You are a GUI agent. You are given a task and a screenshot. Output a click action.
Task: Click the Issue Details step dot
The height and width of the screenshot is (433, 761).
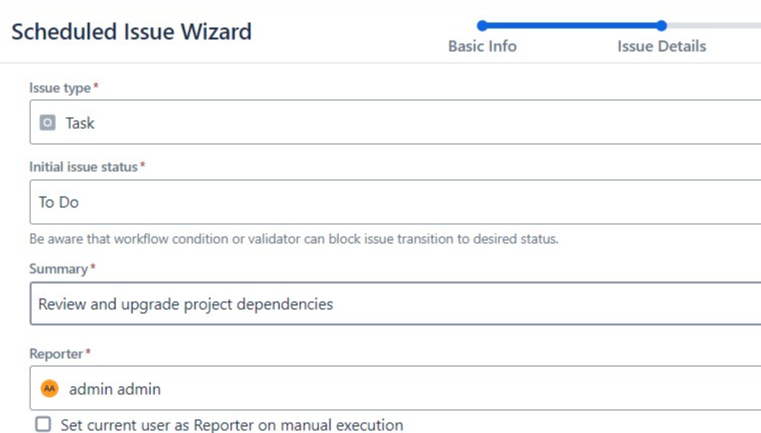point(661,26)
